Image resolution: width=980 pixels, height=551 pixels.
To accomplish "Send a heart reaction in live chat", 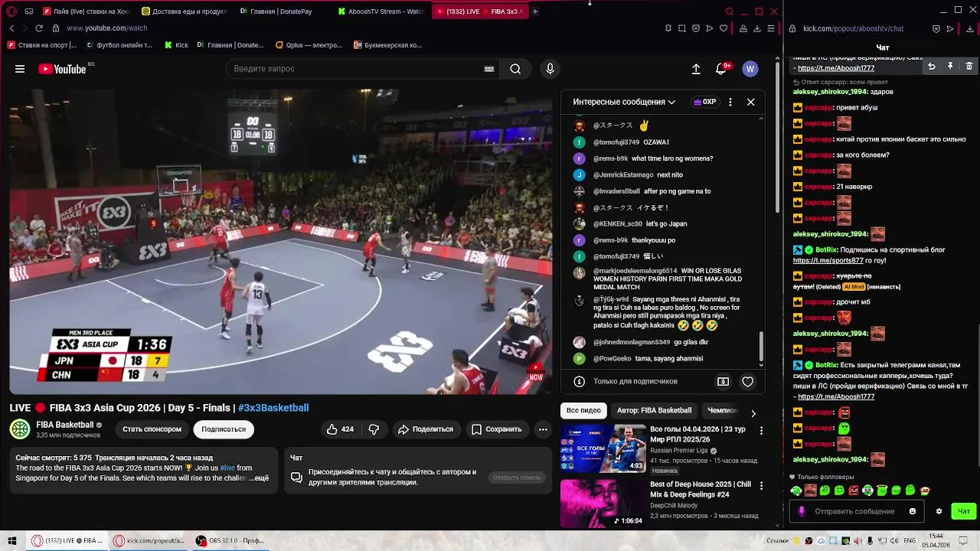I will (748, 381).
